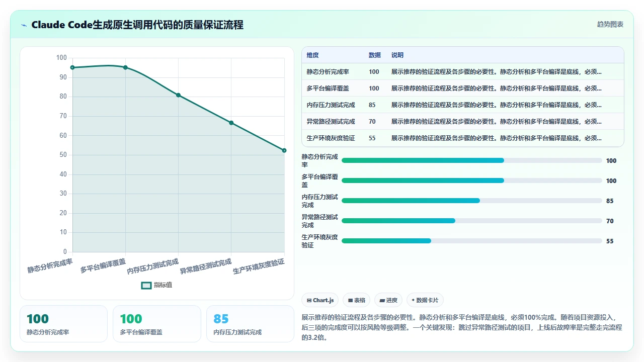Click the 生产环境灰度验证 progress bar
Viewport: 644px width, 362px height.
click(472, 241)
